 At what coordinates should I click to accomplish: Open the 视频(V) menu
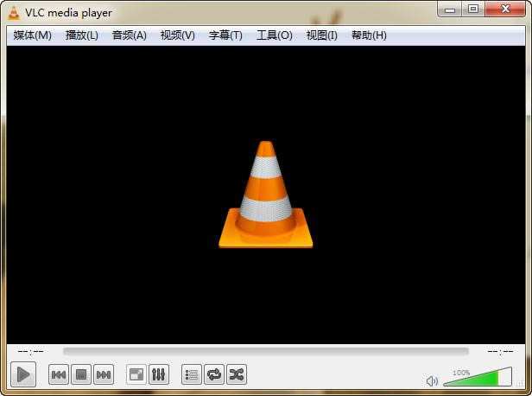[x=177, y=35]
